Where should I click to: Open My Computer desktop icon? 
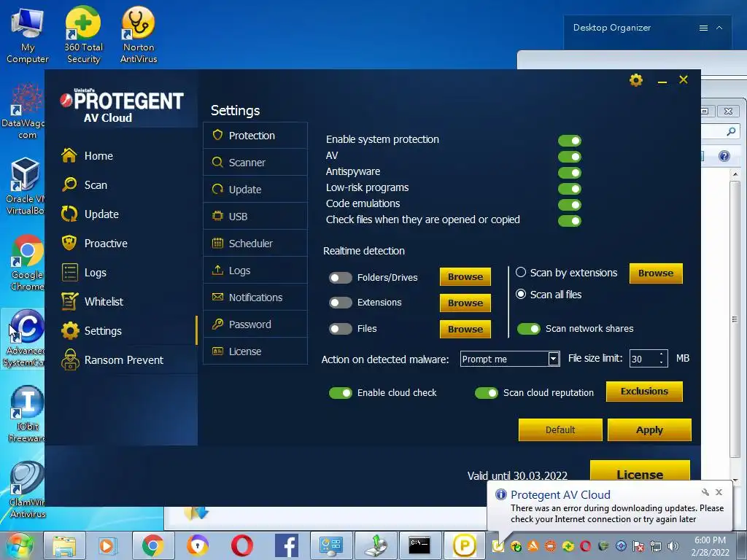click(28, 36)
